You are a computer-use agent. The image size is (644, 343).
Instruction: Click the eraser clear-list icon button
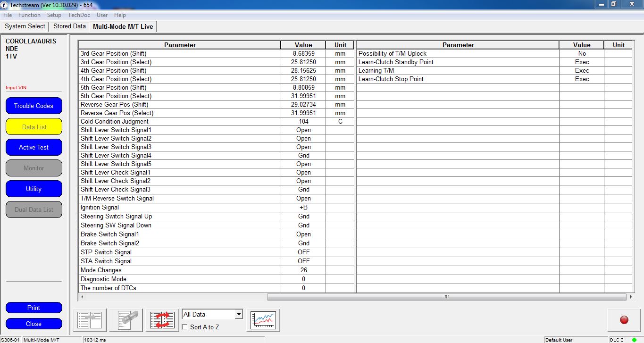(x=126, y=320)
